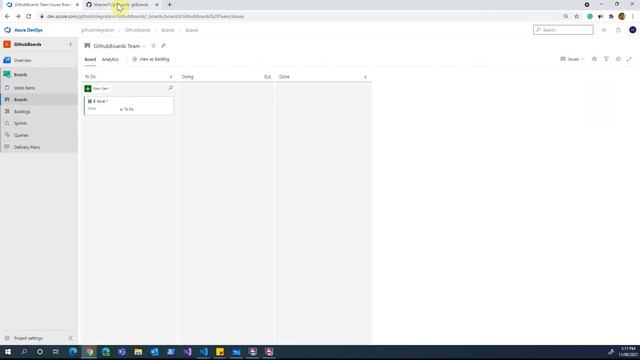640x360 pixels.
Task: Open the marketplace bag icon
Action: [618, 30]
